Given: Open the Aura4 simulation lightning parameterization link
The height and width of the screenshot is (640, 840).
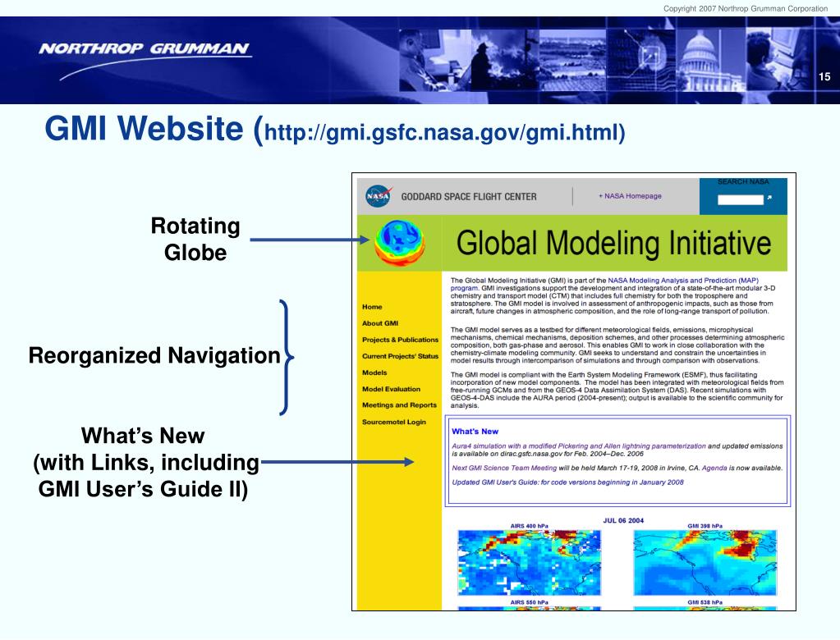Looking at the screenshot, I should click(x=579, y=446).
